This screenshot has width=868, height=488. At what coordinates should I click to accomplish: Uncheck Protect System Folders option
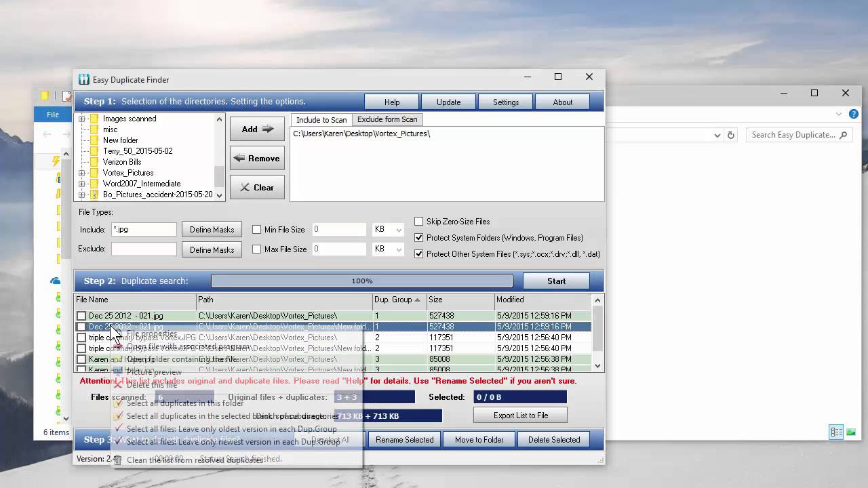coord(419,238)
